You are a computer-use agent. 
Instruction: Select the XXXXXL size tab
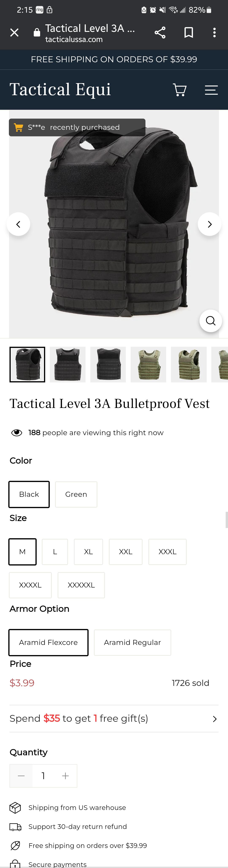click(x=81, y=585)
